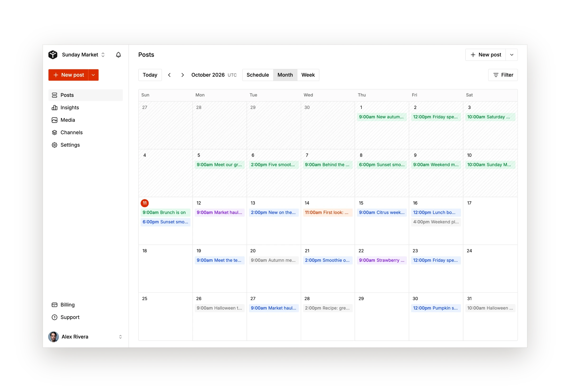Click the Settings gear icon
Viewport: 570px width, 392px height.
(x=54, y=145)
